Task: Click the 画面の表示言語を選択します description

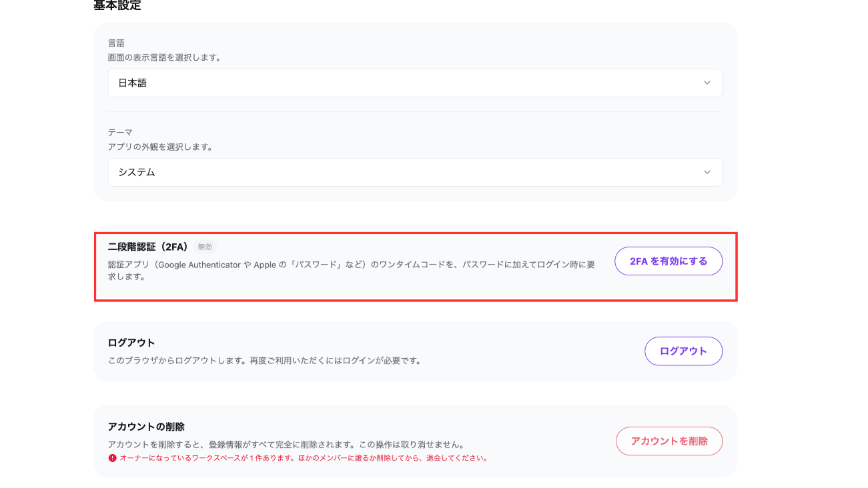Action: tap(164, 57)
